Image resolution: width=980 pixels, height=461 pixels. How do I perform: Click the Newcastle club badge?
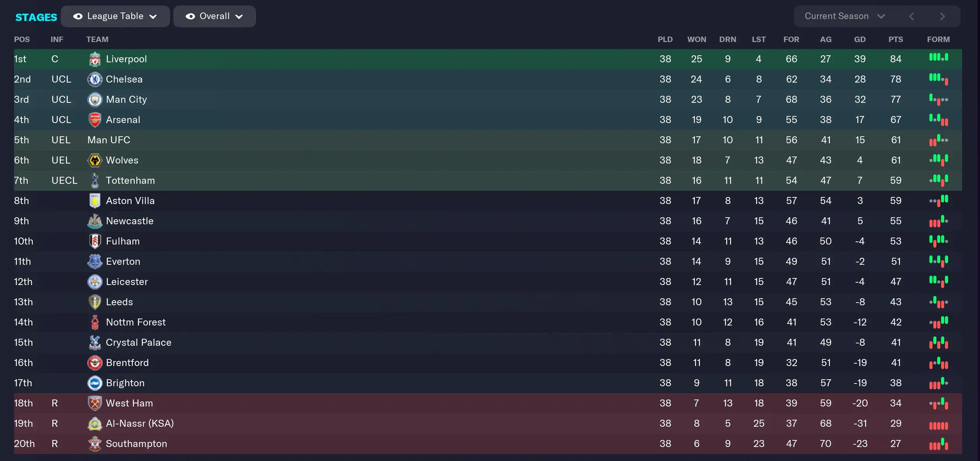[x=95, y=221]
